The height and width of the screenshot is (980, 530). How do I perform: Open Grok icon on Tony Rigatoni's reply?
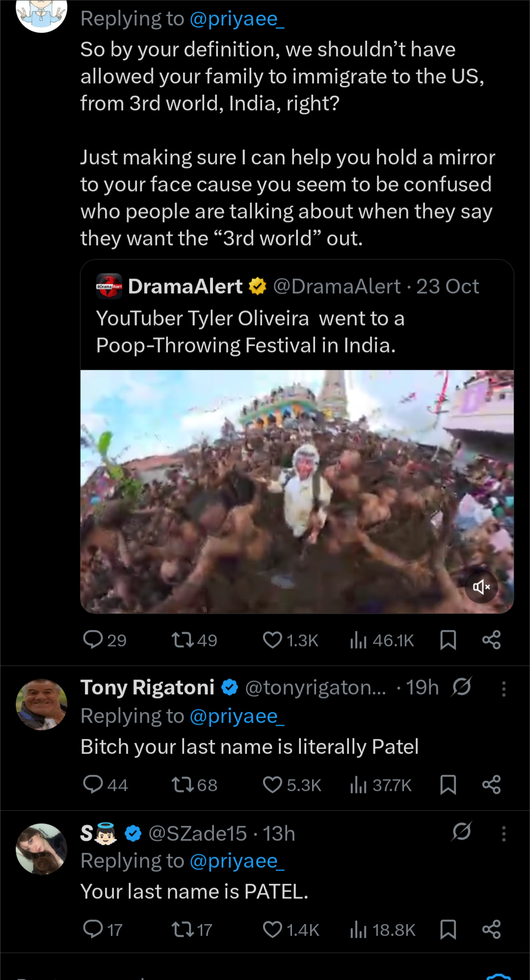462,687
